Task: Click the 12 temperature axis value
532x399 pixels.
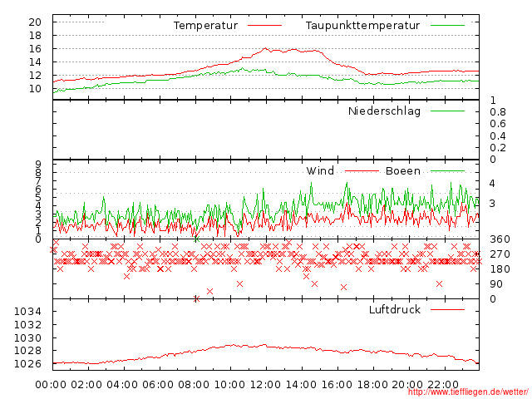Action: (x=35, y=76)
